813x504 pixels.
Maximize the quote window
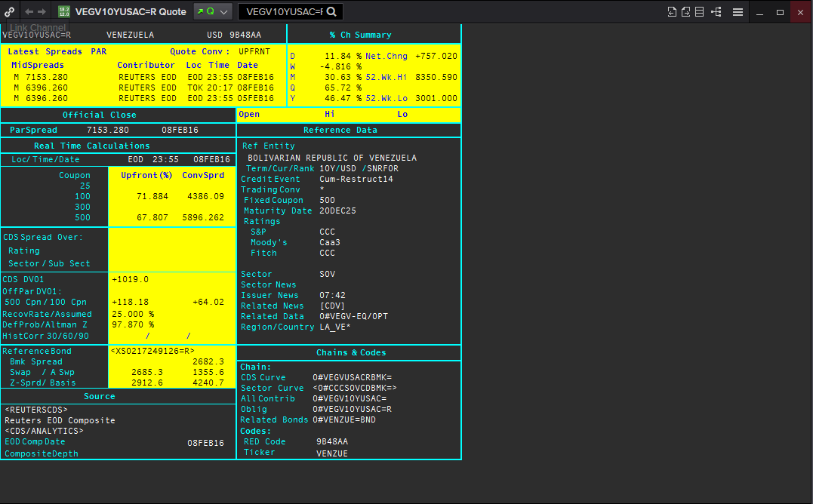coord(780,12)
